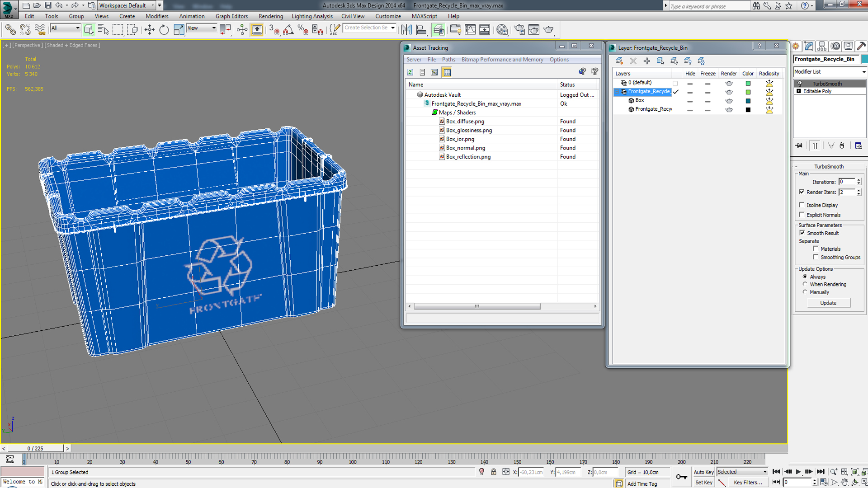Expand the Editable Poly stack entry
Screen dimensions: 868x488
click(799, 91)
